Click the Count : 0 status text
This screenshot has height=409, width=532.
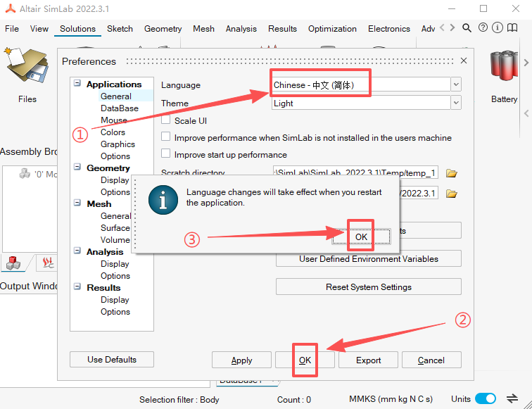pyautogui.click(x=294, y=399)
